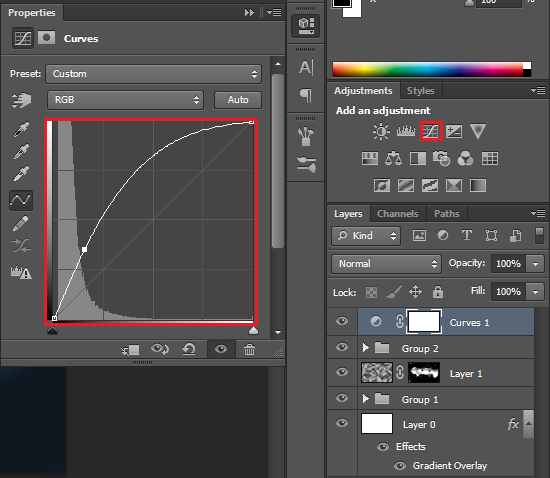Clip adjustment to layer below icon

130,350
